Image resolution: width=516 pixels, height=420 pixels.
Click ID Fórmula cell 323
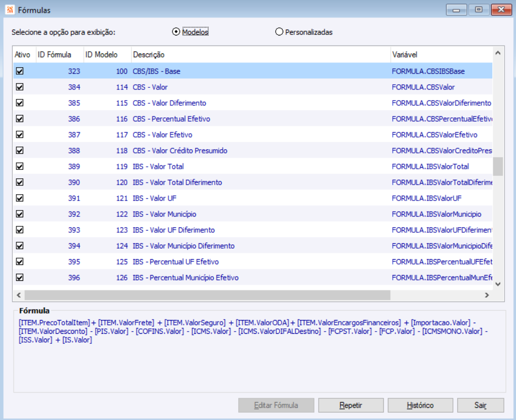tap(60, 71)
